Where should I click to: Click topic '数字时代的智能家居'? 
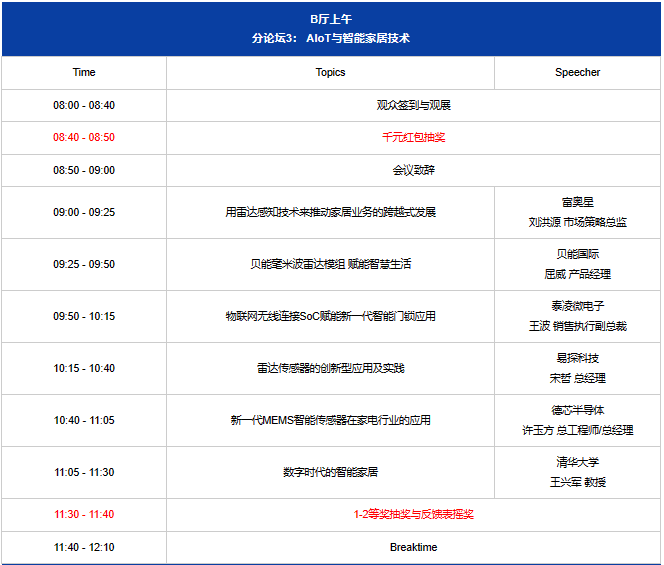(x=330, y=473)
